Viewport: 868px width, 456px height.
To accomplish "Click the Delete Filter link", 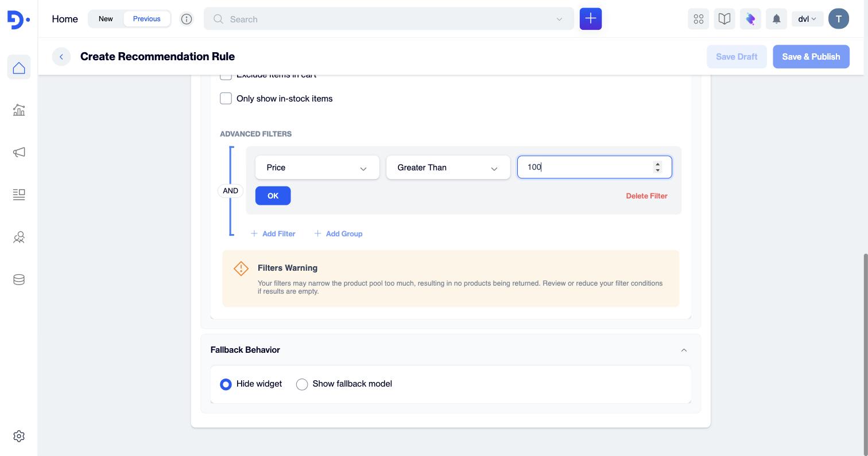I will [646, 196].
